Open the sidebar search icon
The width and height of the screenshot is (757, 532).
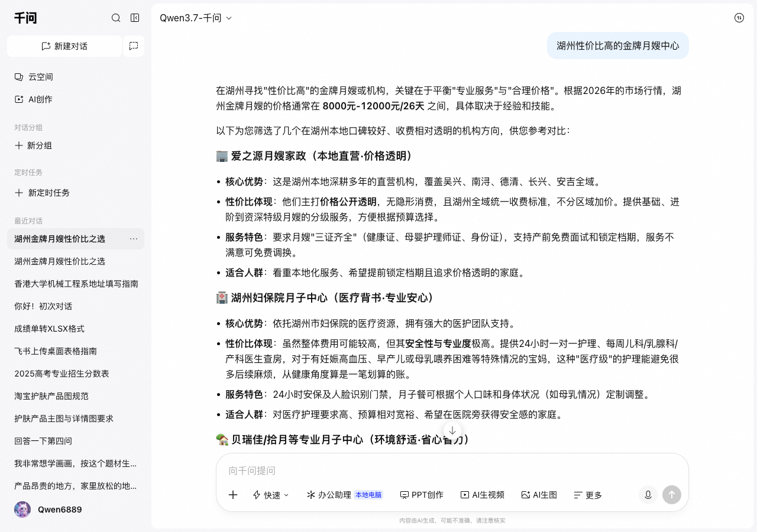[x=116, y=18]
